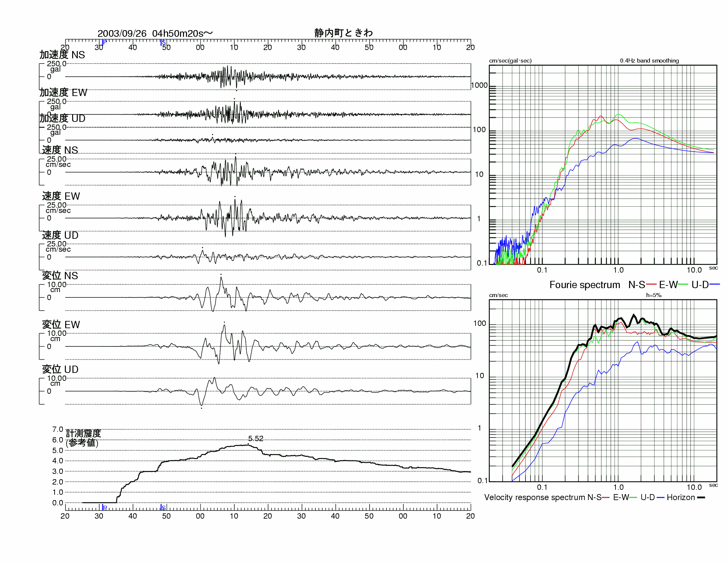
Task: Click the U-D blue legend line in Fourie spectrum
Action: [x=715, y=284]
